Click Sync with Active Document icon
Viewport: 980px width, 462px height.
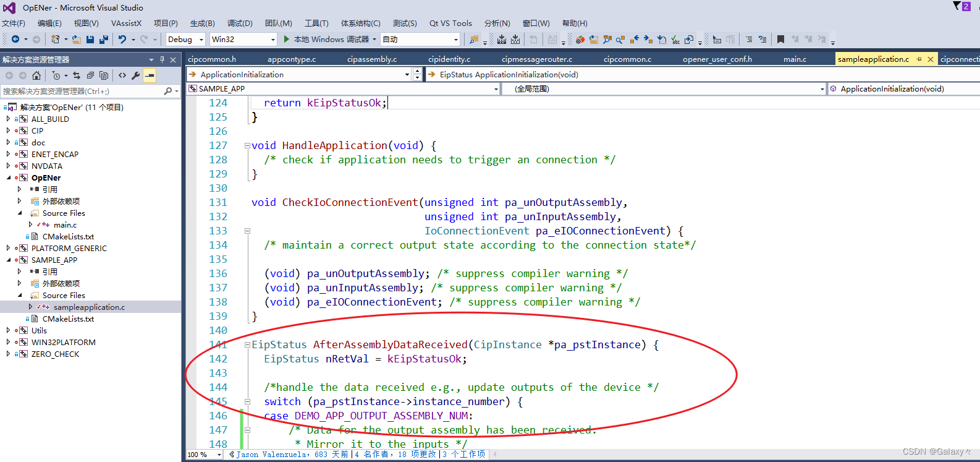(77, 75)
